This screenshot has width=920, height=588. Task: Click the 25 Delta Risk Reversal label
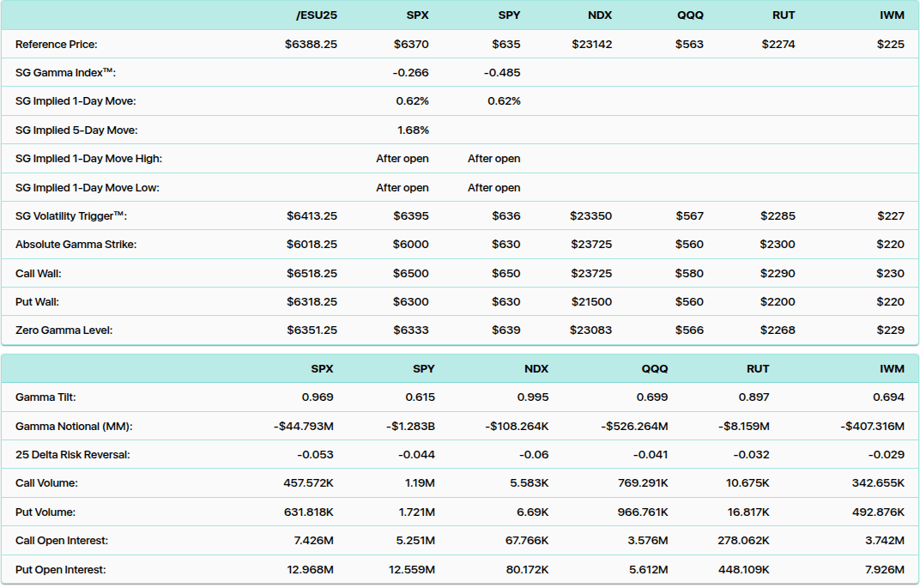pos(73,455)
